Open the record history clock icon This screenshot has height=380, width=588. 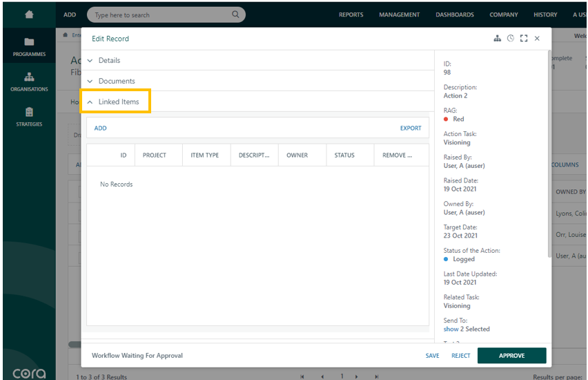511,38
